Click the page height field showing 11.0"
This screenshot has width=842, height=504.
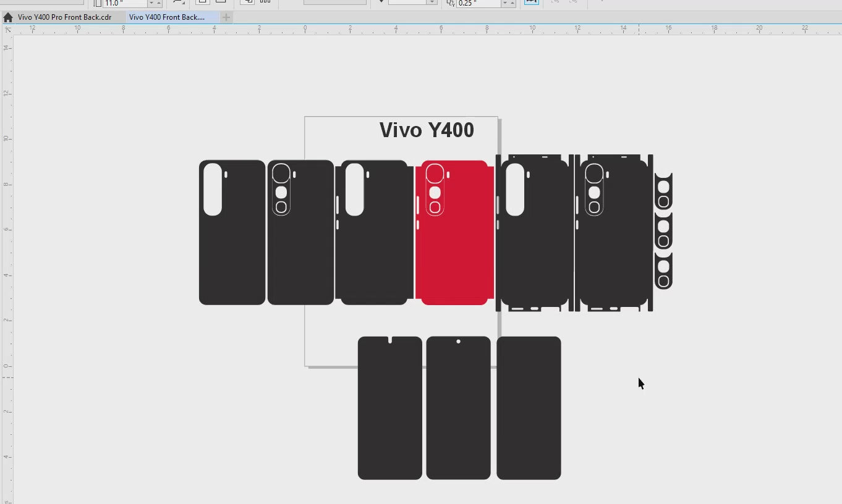(124, 3)
